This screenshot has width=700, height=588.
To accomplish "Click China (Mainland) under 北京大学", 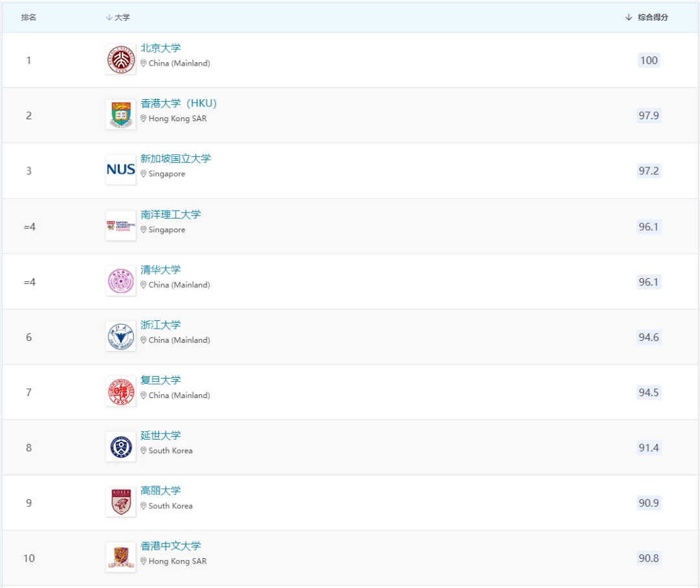I will [179, 64].
